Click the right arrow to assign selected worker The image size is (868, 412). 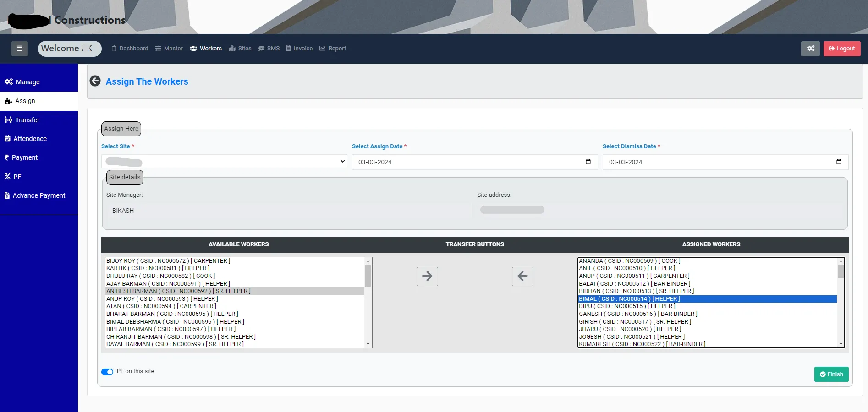[x=427, y=276]
